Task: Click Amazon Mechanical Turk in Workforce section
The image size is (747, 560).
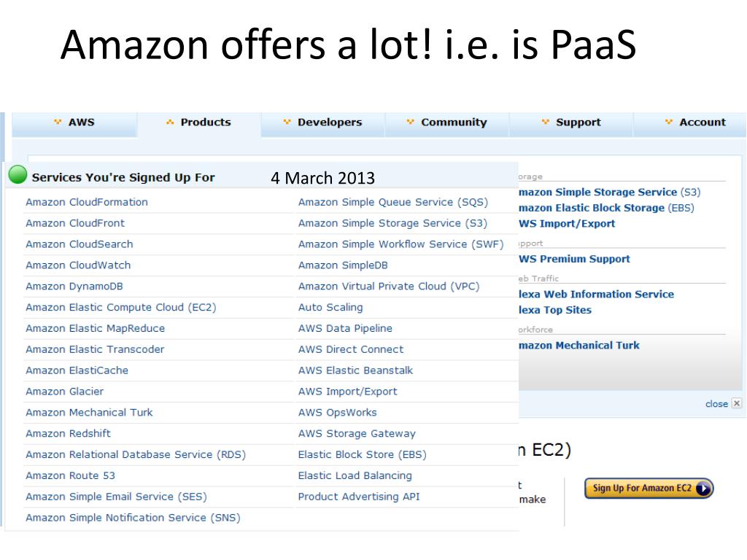Action: coord(578,345)
